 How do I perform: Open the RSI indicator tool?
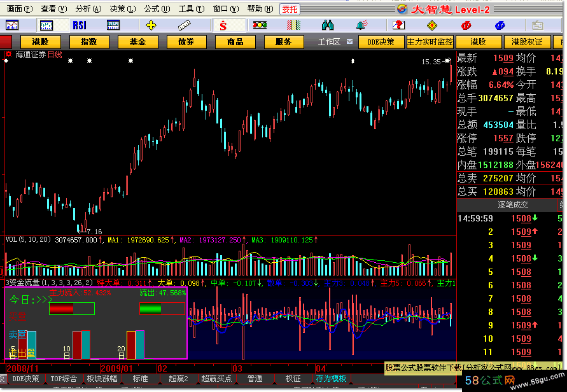(80, 25)
